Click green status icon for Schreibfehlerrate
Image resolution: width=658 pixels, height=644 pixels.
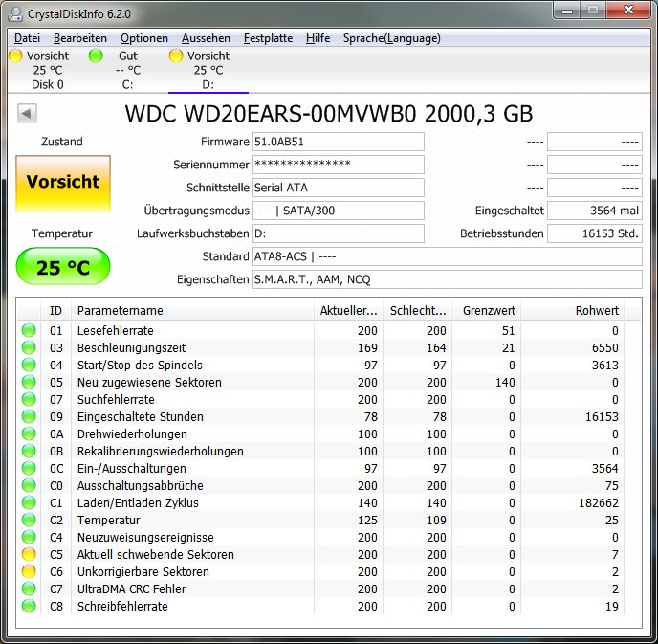29,606
